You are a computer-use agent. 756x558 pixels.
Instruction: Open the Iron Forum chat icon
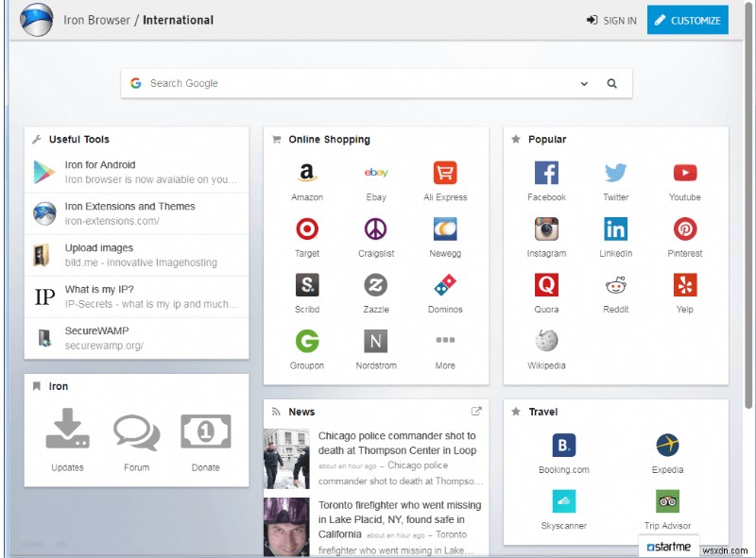(x=136, y=432)
